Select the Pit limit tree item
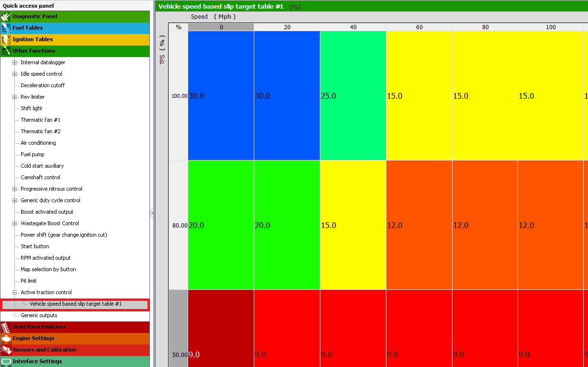Image resolution: width=588 pixels, height=367 pixels. (29, 281)
